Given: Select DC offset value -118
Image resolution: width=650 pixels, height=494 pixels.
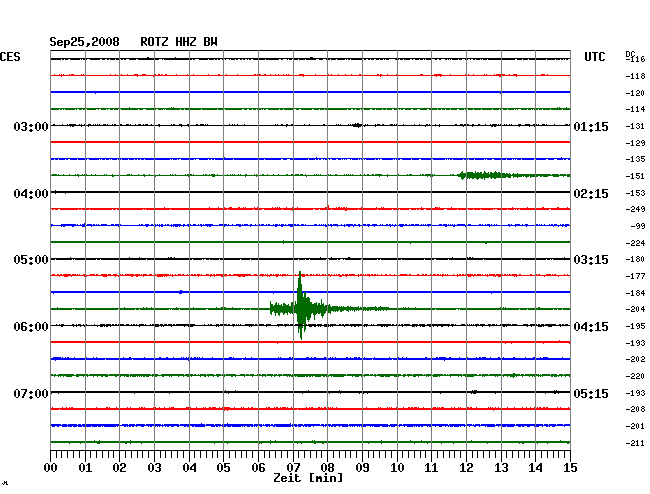Looking at the screenshot, I should tap(635, 76).
